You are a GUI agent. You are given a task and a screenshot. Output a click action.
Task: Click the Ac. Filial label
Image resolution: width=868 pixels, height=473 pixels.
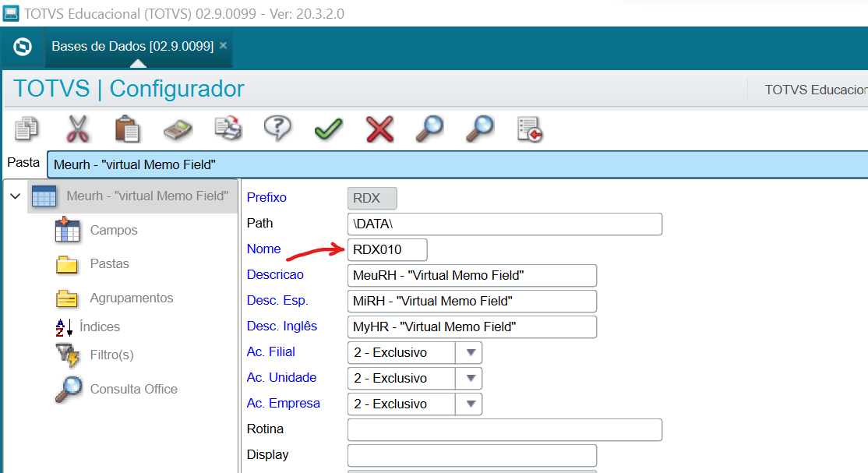(x=270, y=351)
